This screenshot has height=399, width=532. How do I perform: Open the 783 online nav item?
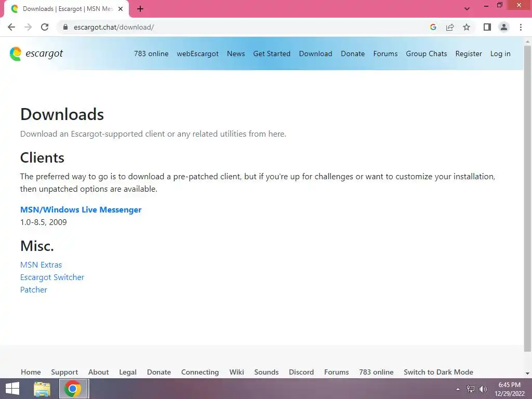pos(151,54)
